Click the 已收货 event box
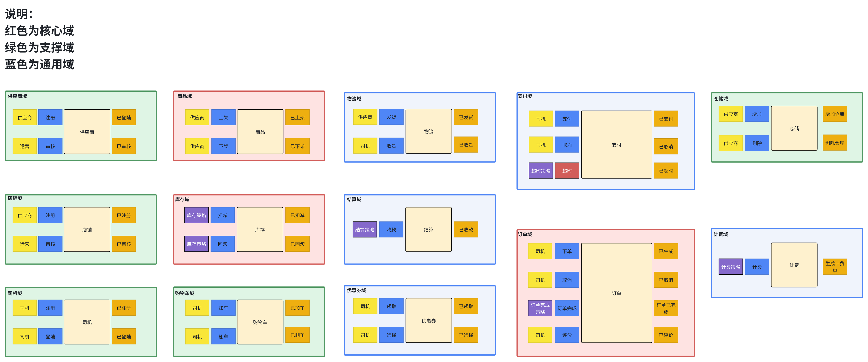The height and width of the screenshot is (362, 868). point(466,145)
